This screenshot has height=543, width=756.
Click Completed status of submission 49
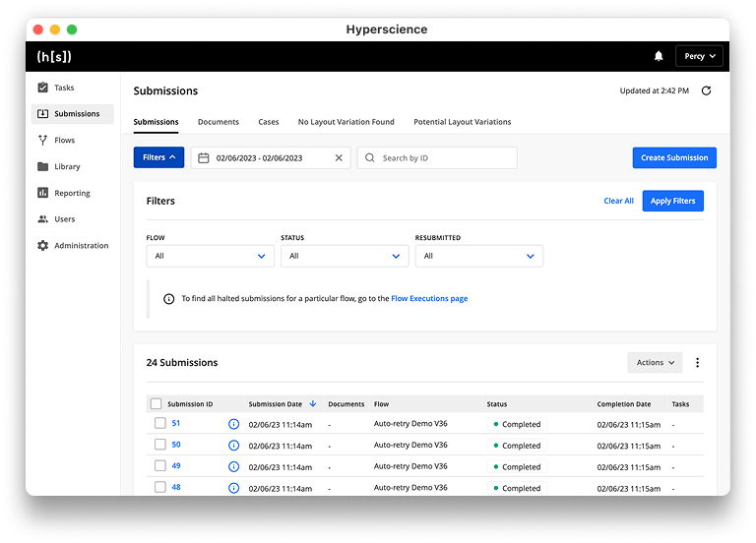517,467
